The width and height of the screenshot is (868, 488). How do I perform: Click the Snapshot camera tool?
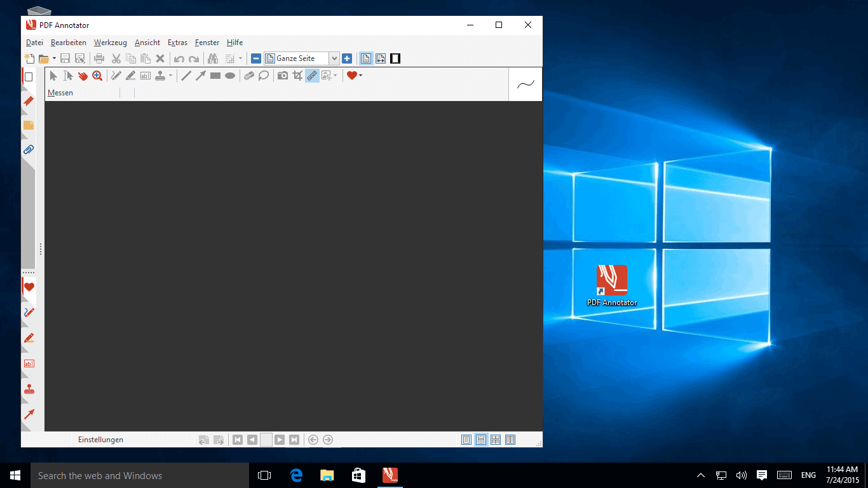tap(283, 76)
